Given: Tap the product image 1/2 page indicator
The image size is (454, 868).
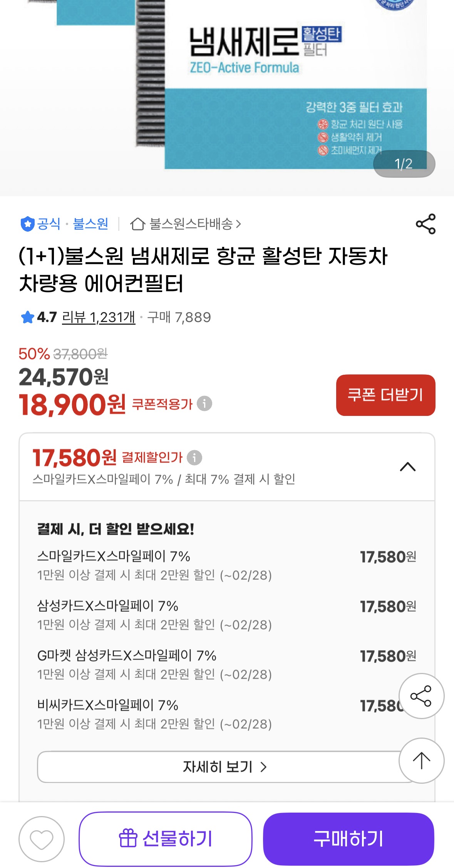Looking at the screenshot, I should tap(404, 164).
